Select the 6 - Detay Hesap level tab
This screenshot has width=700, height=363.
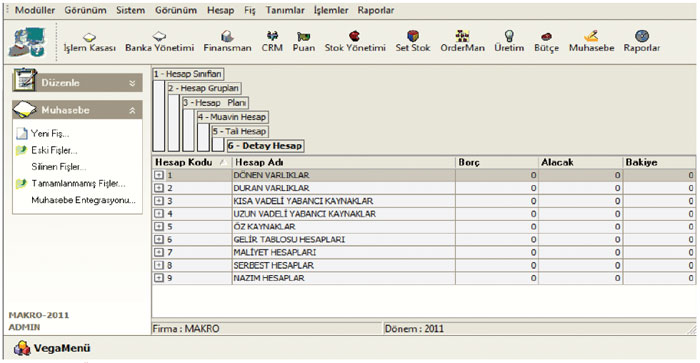[265, 146]
